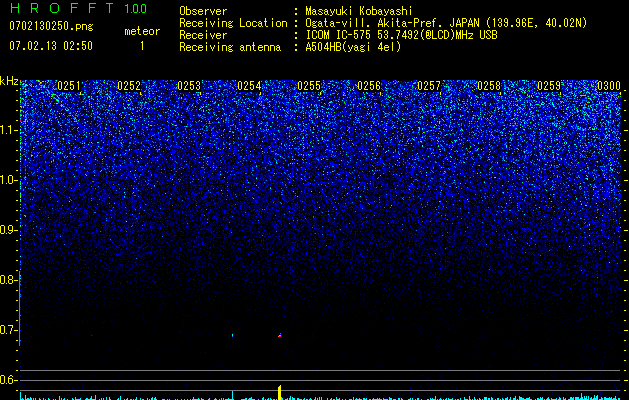629x400 pixels.
Task: Click the 0253 time marker
Action: click(189, 86)
